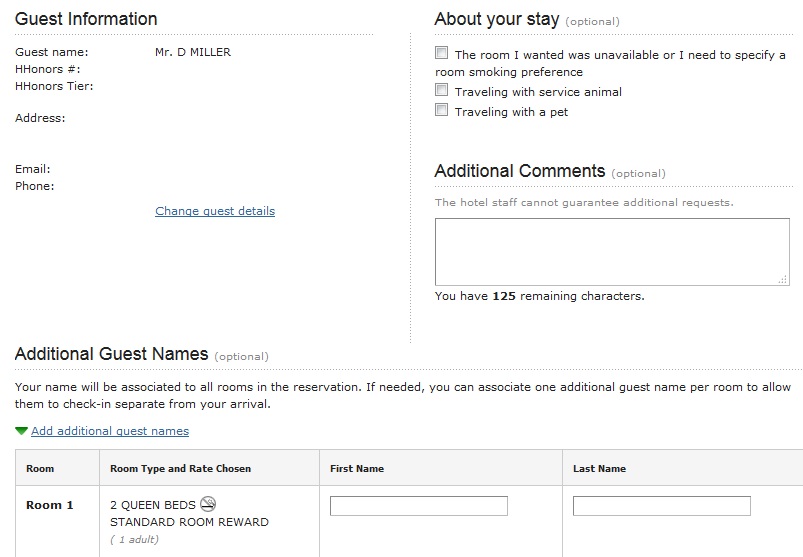The width and height of the screenshot is (803, 557).
Task: Click the no-smoking icon beside 2 QUEEN BEDS
Action: pos(208,504)
